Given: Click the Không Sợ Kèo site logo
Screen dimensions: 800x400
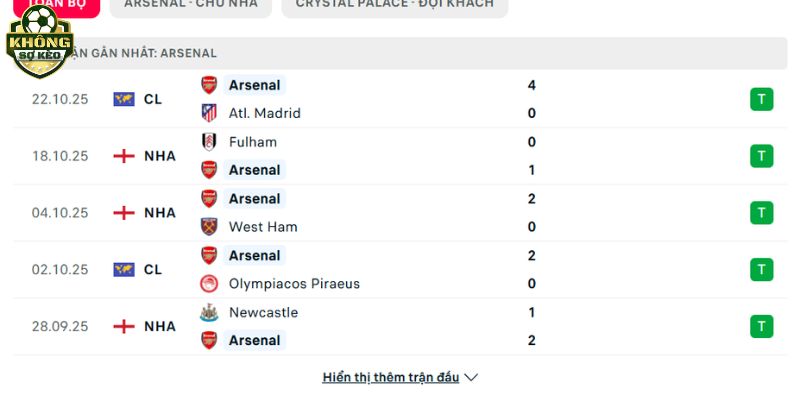Looking at the screenshot, I should (40, 44).
